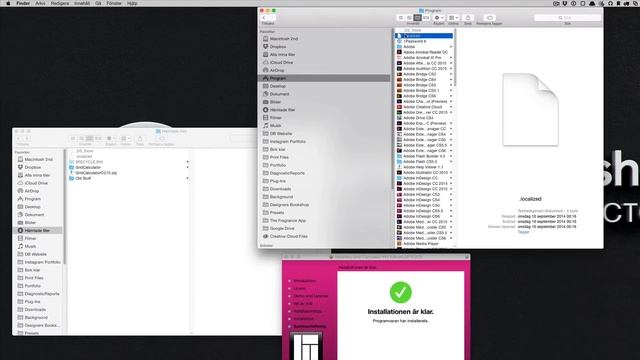
Task: Expand Adobe InDesign CS6 folder arrow
Action: (451, 216)
